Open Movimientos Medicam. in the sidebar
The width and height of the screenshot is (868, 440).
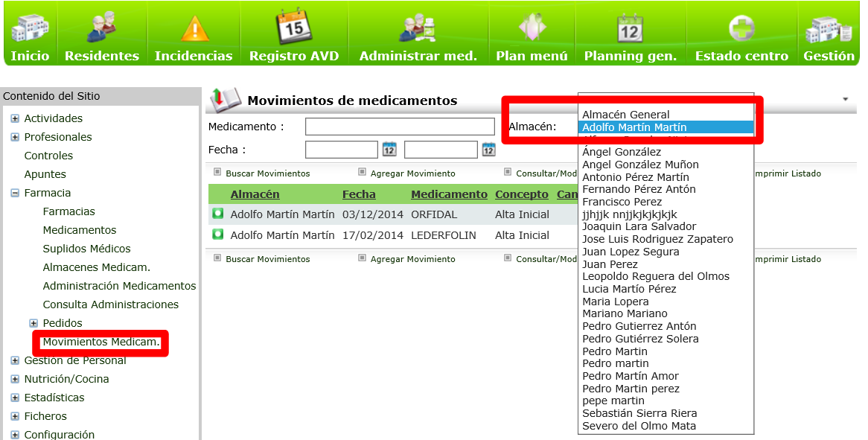click(101, 342)
